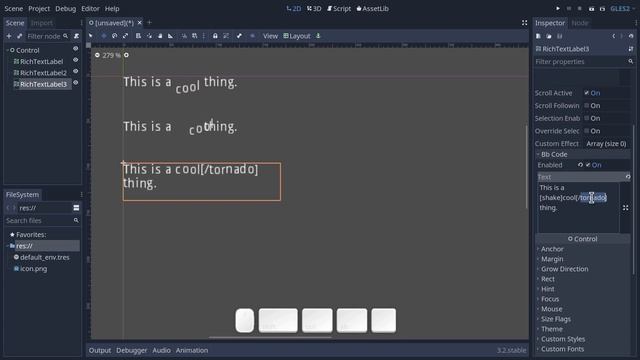Save the currently edited resource icon
The width and height of the screenshot is (640, 360).
(560, 36)
